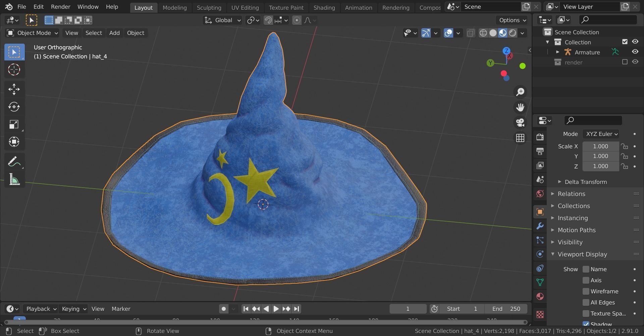
Task: Toggle snapping magnet
Action: pyautogui.click(x=268, y=20)
